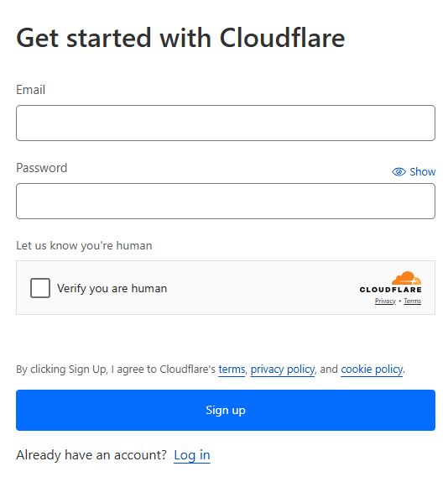This screenshot has height=477, width=448.
Task: Open Cloudflare's terms link in agreement text
Action: tap(232, 370)
